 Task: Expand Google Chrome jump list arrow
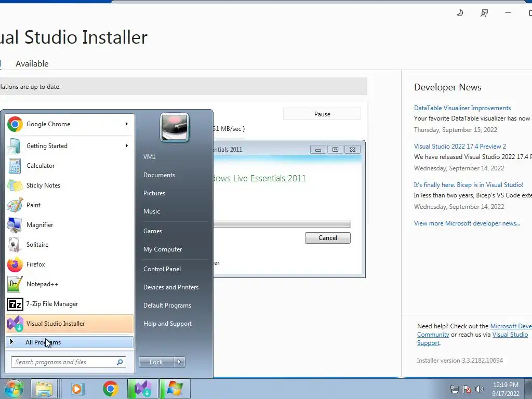(127, 124)
